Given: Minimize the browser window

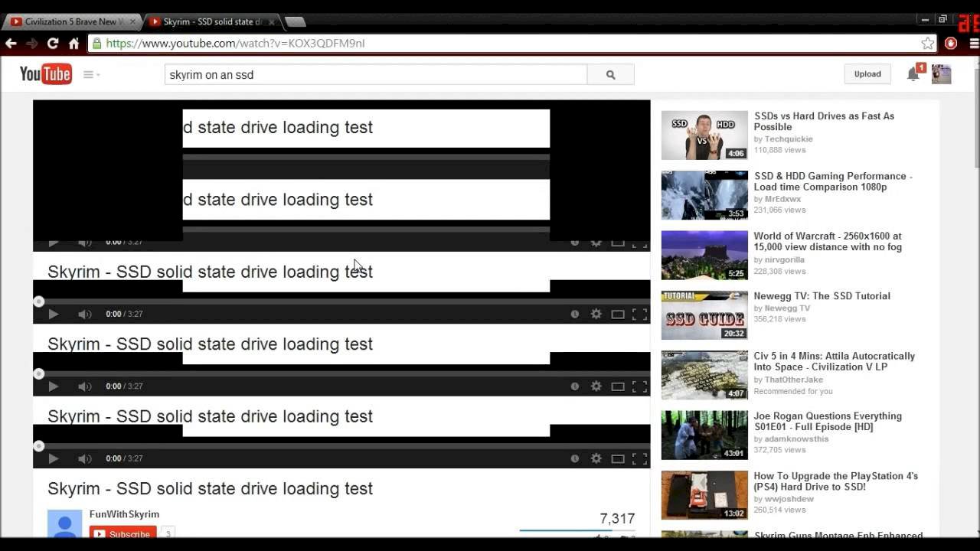Looking at the screenshot, I should tap(926, 21).
